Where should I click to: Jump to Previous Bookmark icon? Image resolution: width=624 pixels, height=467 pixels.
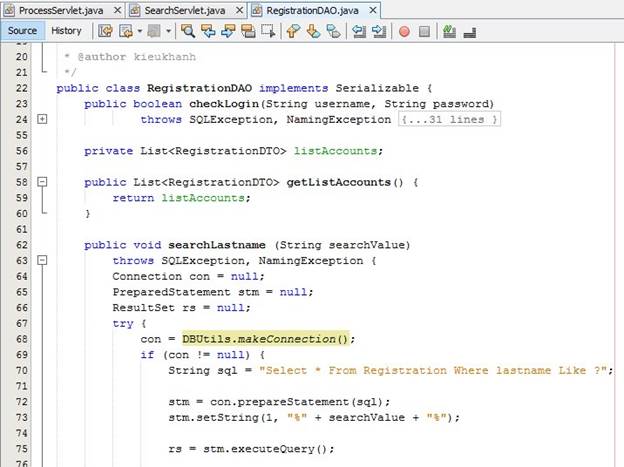[293, 31]
